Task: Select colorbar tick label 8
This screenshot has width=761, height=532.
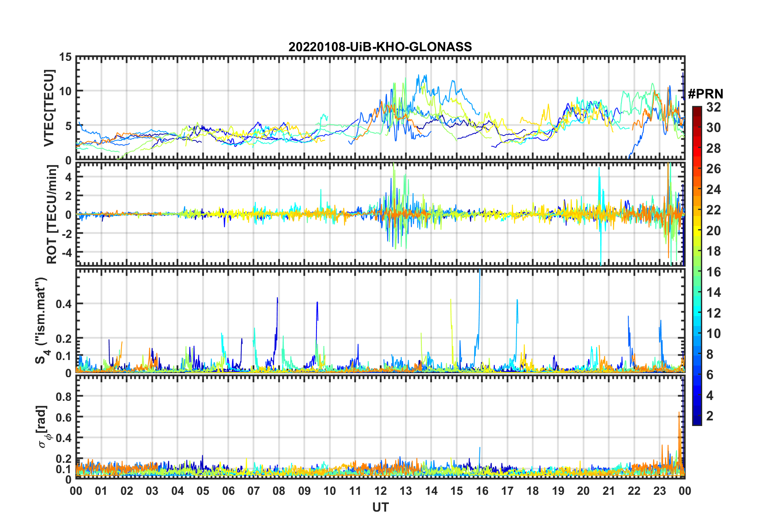Action: click(710, 354)
